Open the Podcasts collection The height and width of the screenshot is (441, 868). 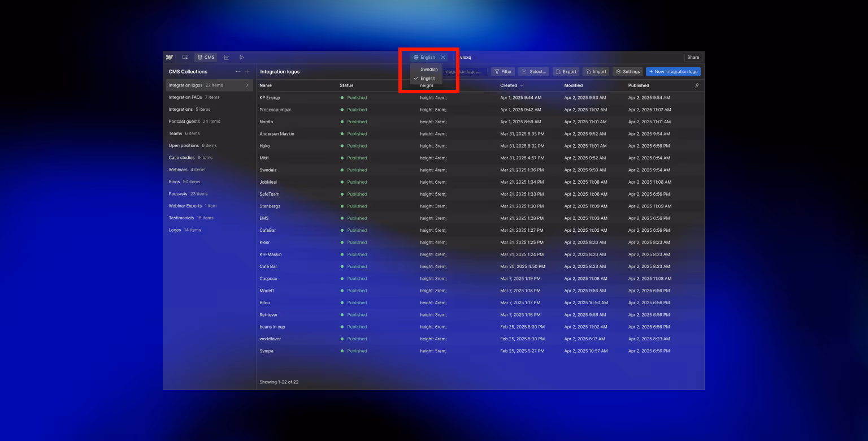(209, 194)
